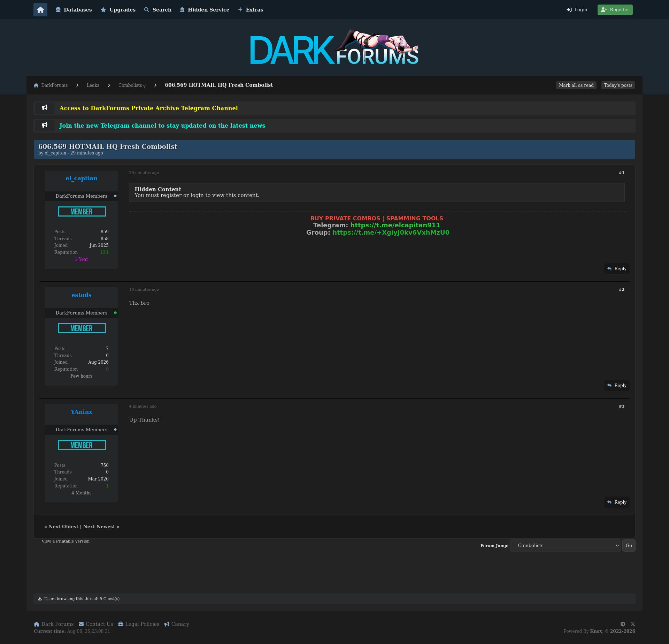The image size is (669, 644).
Task: Click megaphone icon beside Telegram news announcement
Action: coord(45,125)
